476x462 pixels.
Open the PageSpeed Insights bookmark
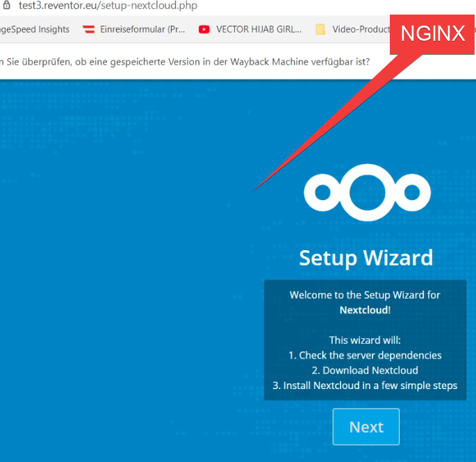35,29
